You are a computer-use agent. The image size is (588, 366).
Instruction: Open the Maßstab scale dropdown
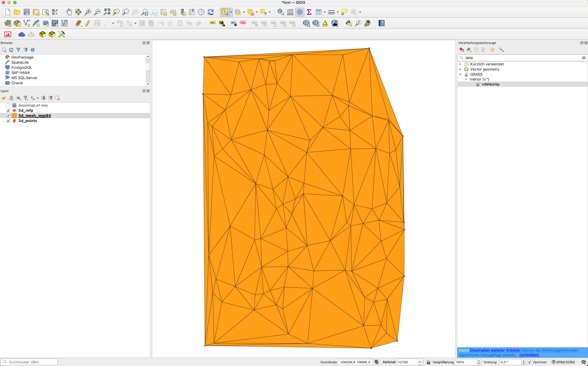click(x=420, y=362)
